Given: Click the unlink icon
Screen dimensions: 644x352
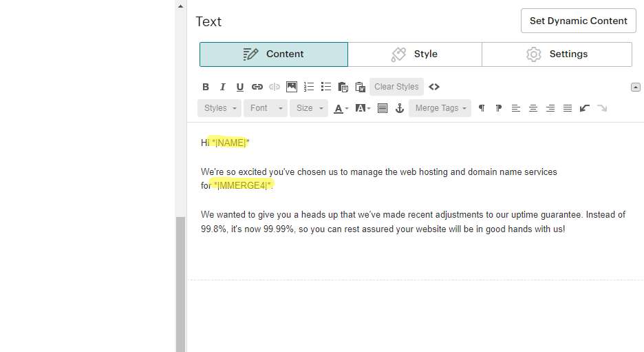Looking at the screenshot, I should (275, 87).
